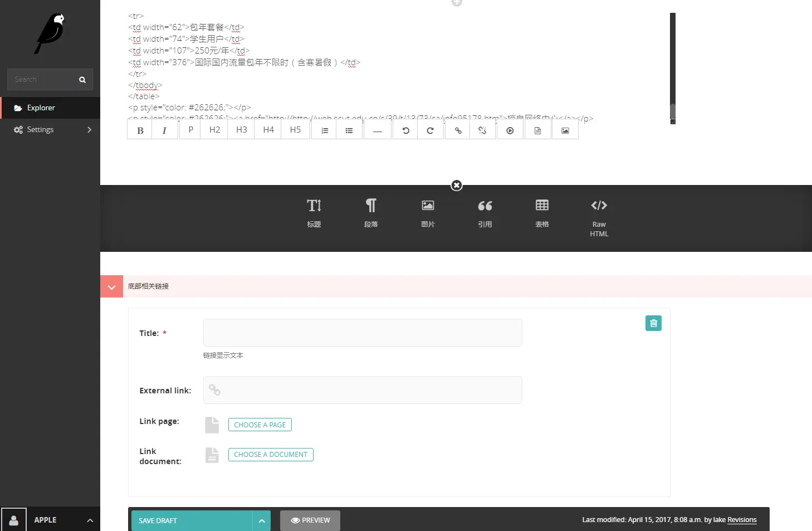Submit search with magnifier icon
The image size is (812, 531).
82,80
